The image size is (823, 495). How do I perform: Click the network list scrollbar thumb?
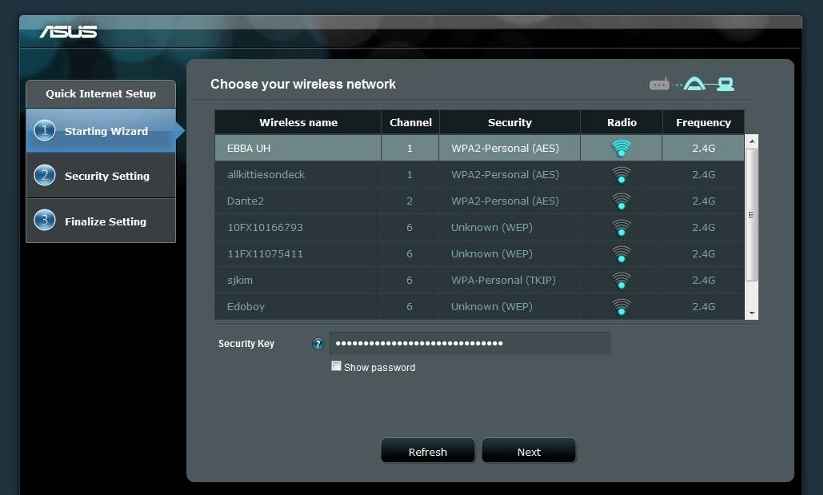(x=752, y=214)
